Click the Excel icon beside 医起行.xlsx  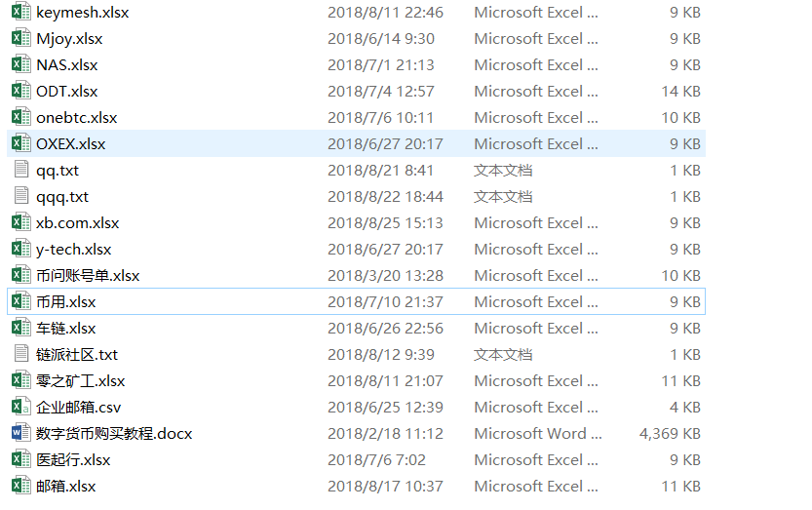tap(20, 459)
